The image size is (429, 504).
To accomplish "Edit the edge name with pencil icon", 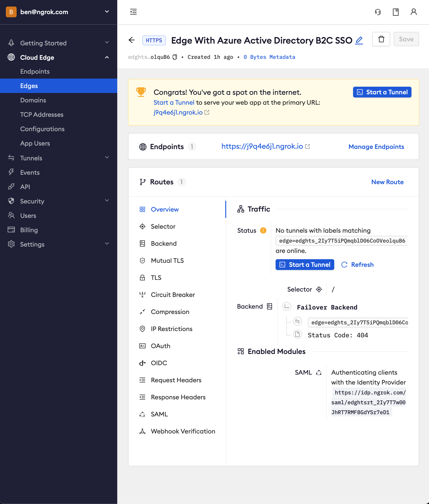I will click(x=359, y=40).
